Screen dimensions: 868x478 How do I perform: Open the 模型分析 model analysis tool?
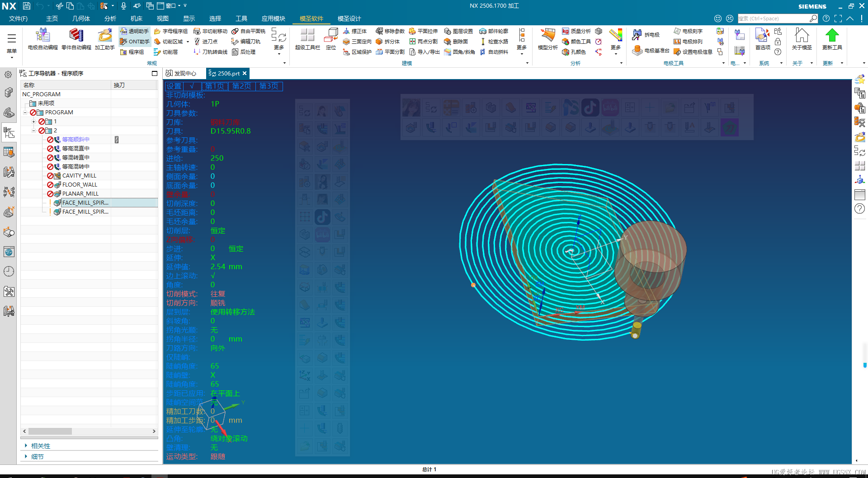pyautogui.click(x=547, y=36)
